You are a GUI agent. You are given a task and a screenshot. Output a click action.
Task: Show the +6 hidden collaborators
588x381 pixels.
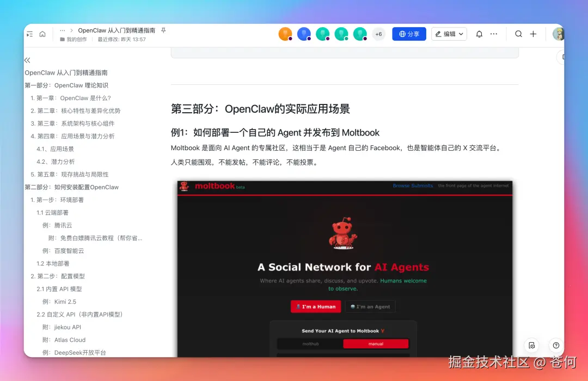click(378, 34)
